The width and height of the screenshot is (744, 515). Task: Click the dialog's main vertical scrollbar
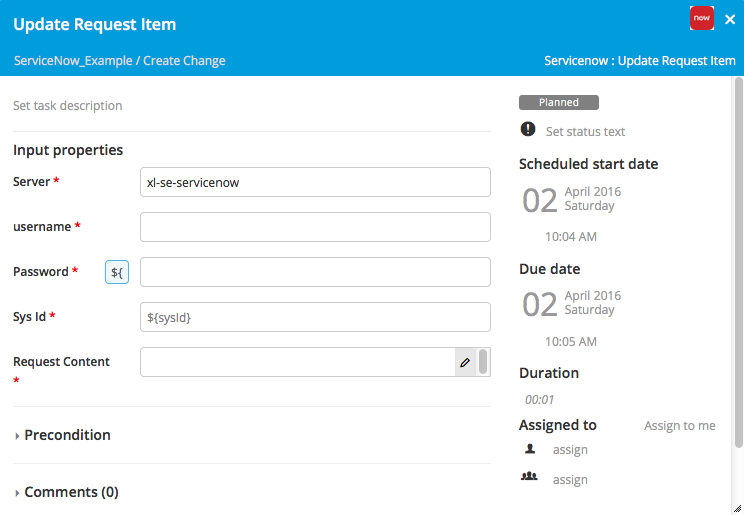(x=738, y=262)
